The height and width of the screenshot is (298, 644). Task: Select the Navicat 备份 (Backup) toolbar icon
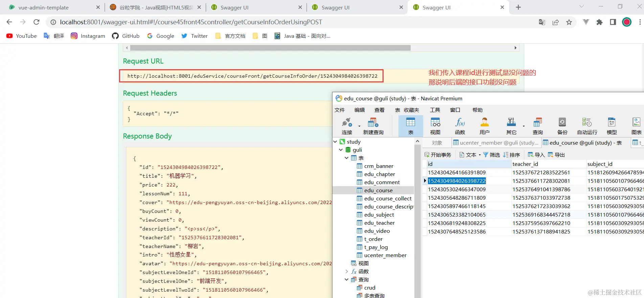[x=562, y=126]
